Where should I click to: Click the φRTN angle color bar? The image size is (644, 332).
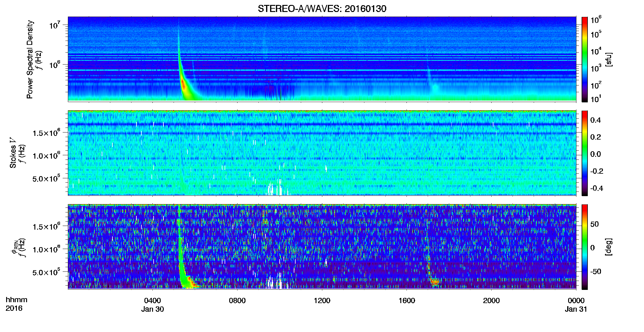(585, 247)
